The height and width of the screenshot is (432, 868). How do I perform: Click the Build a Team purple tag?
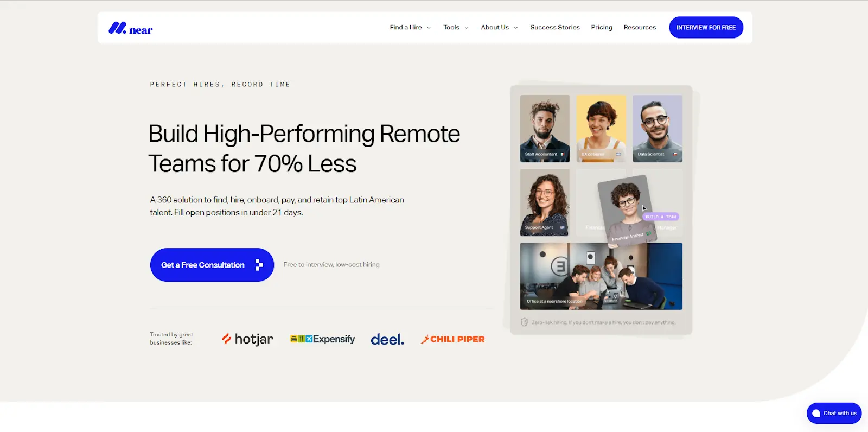(661, 217)
